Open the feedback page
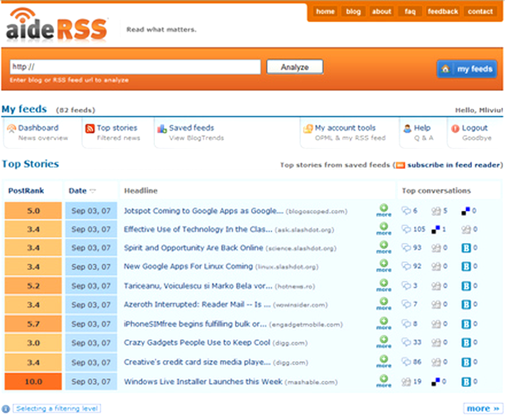The width and height of the screenshot is (505, 420). (x=443, y=11)
